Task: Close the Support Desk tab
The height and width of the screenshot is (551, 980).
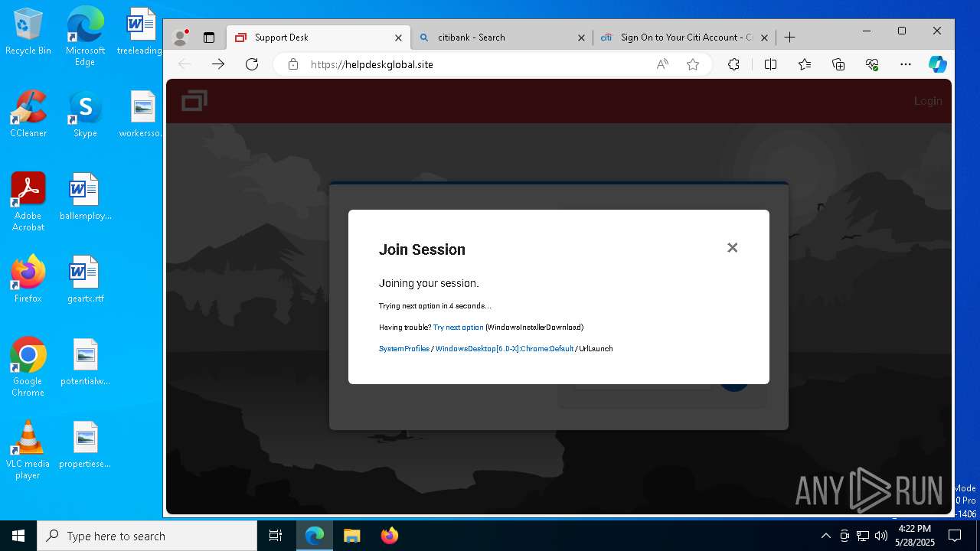Action: (398, 37)
